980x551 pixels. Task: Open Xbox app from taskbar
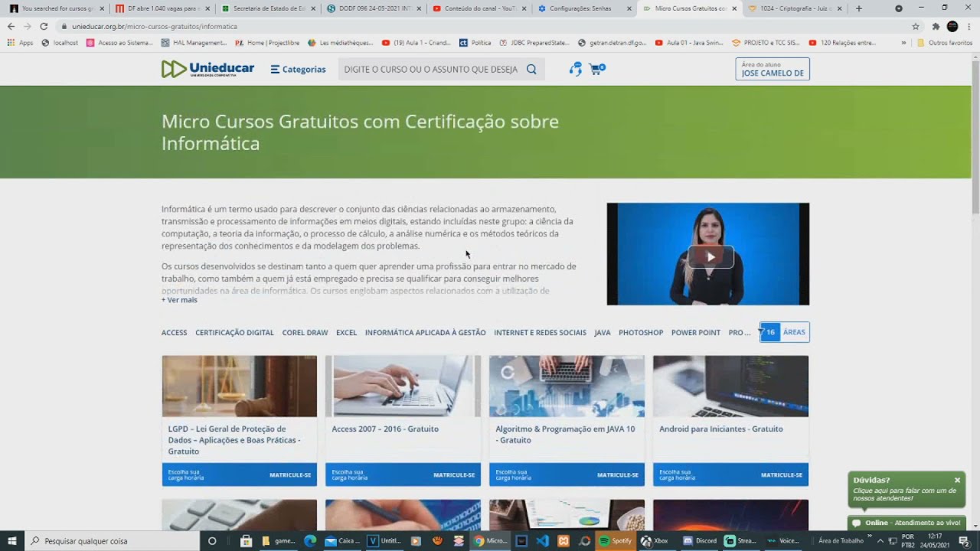(655, 540)
